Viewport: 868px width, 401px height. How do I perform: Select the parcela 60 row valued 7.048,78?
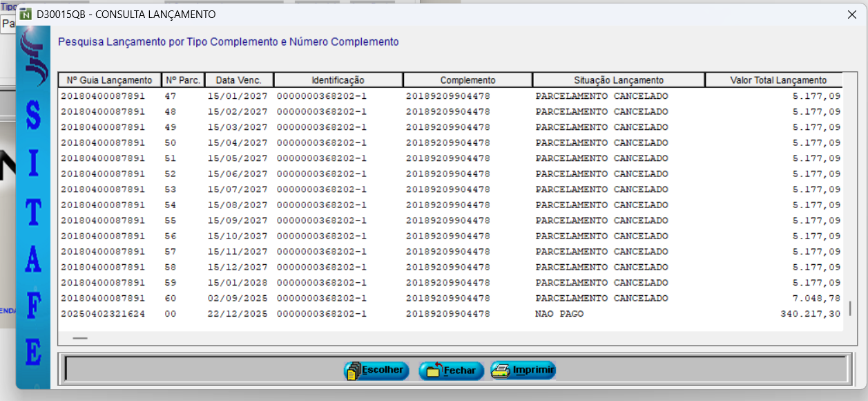point(449,298)
